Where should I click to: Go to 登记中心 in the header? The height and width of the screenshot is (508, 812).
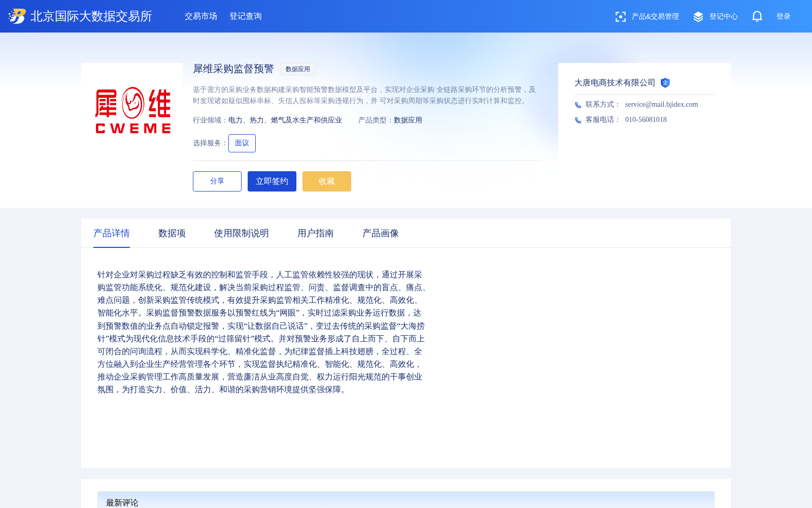coord(724,17)
